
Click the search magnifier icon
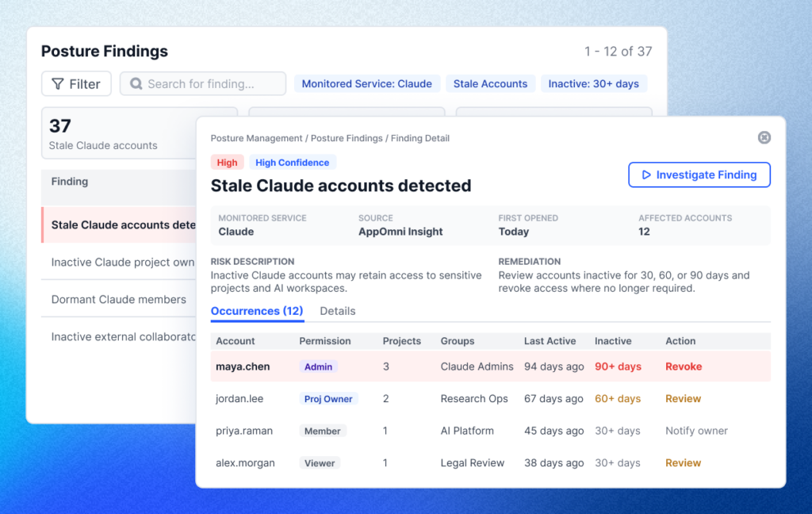point(136,84)
